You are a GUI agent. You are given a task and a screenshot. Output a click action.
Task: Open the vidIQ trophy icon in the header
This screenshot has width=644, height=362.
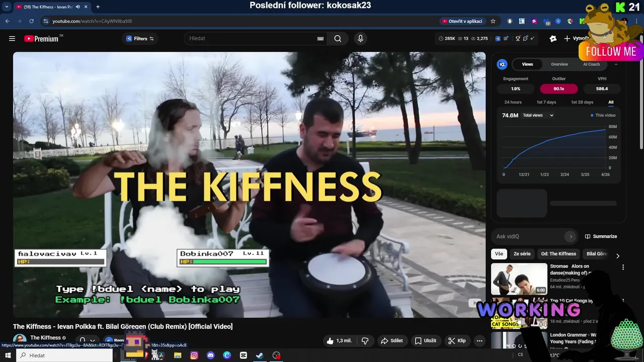coord(518,39)
